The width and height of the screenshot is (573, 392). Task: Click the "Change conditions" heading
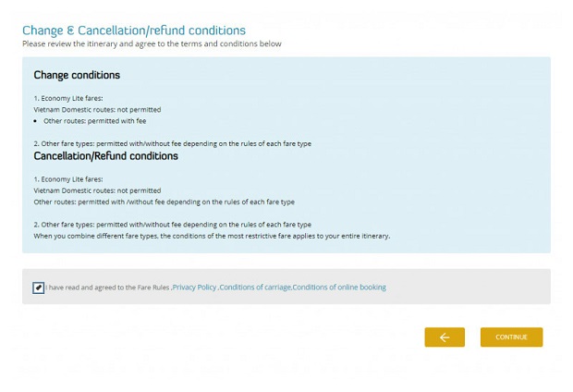click(77, 75)
